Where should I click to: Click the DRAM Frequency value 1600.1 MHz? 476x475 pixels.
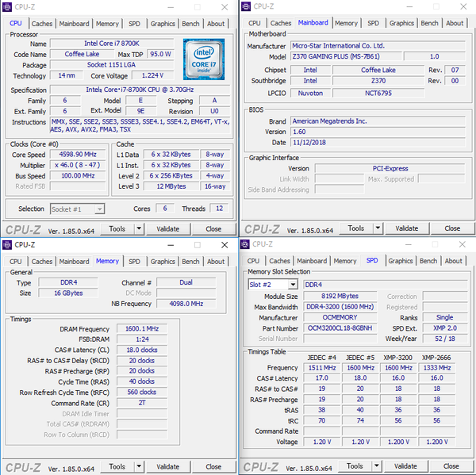pyautogui.click(x=142, y=329)
